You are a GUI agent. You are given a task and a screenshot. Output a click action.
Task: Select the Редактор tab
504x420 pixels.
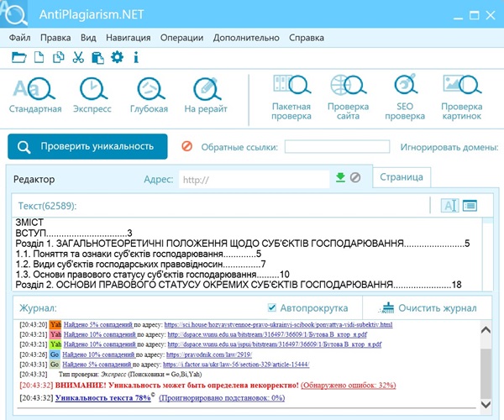(34, 179)
